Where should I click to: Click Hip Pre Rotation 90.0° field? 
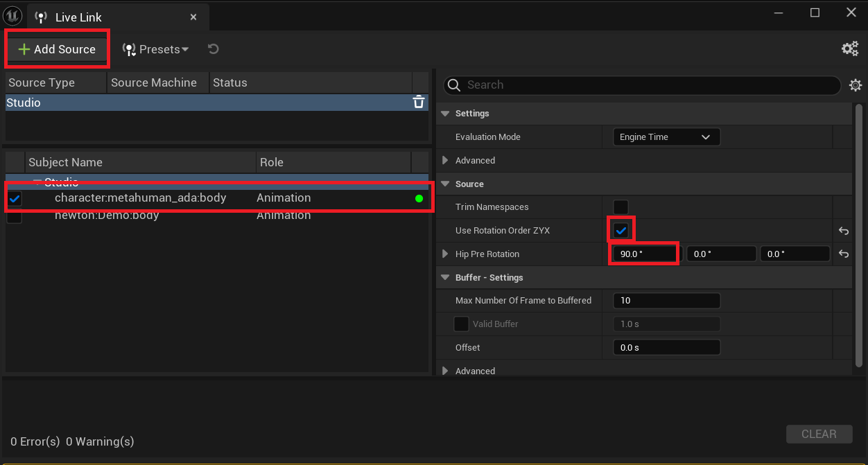(647, 254)
